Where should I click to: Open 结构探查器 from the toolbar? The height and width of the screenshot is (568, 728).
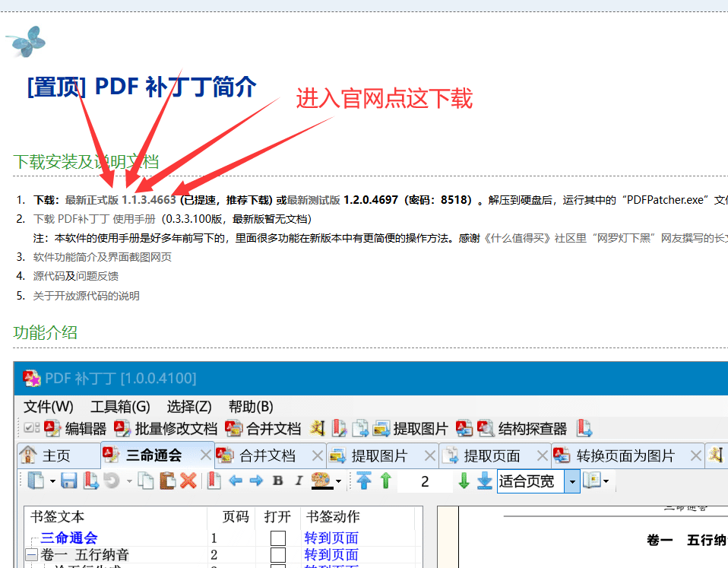(523, 428)
